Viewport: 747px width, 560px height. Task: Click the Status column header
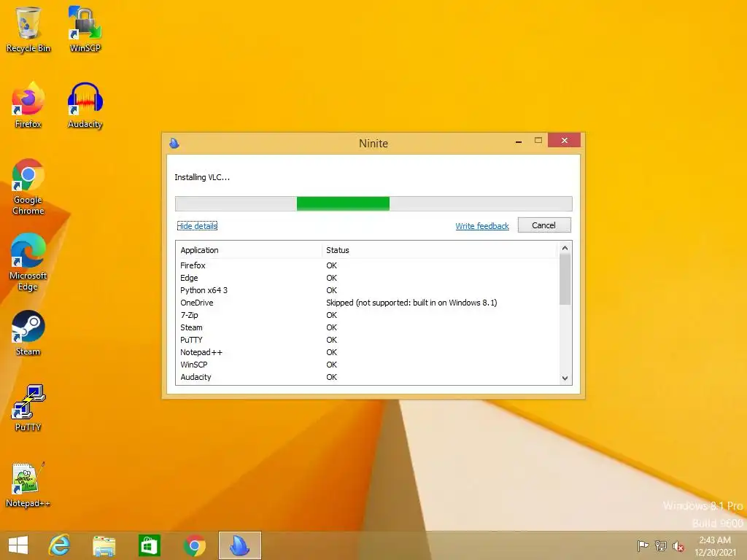[x=439, y=250]
